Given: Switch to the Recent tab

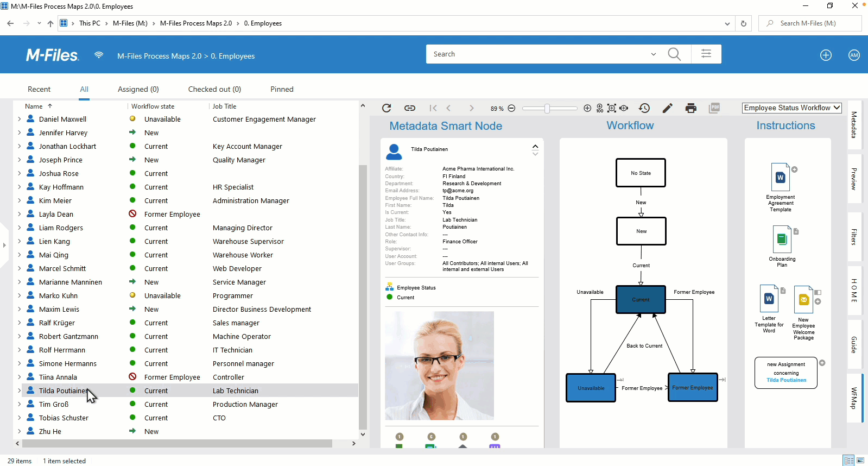Looking at the screenshot, I should click(39, 89).
